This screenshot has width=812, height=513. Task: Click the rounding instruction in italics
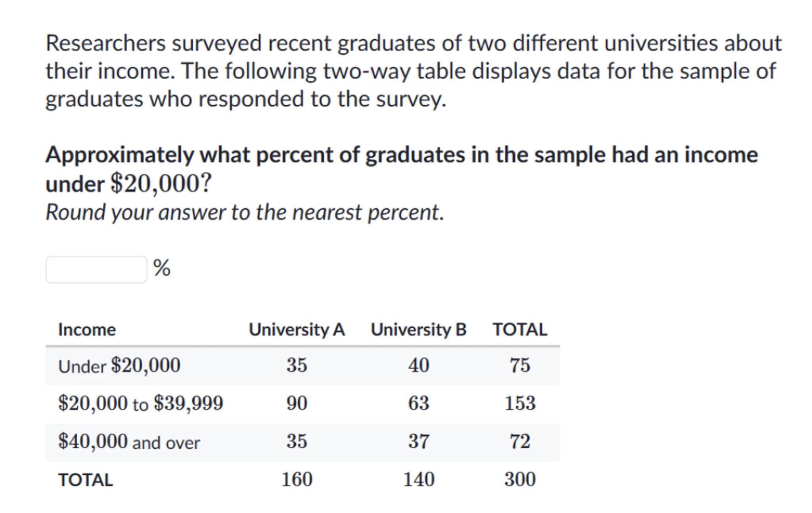[245, 212]
